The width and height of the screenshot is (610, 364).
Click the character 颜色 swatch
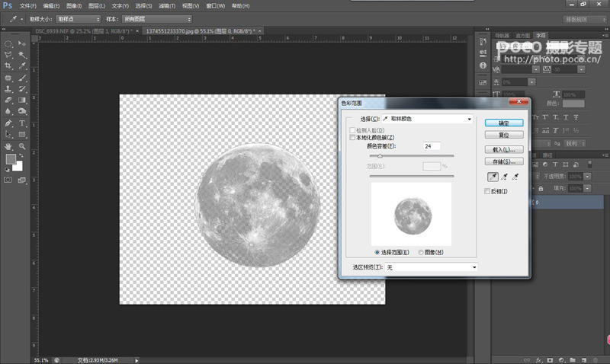pos(573,104)
